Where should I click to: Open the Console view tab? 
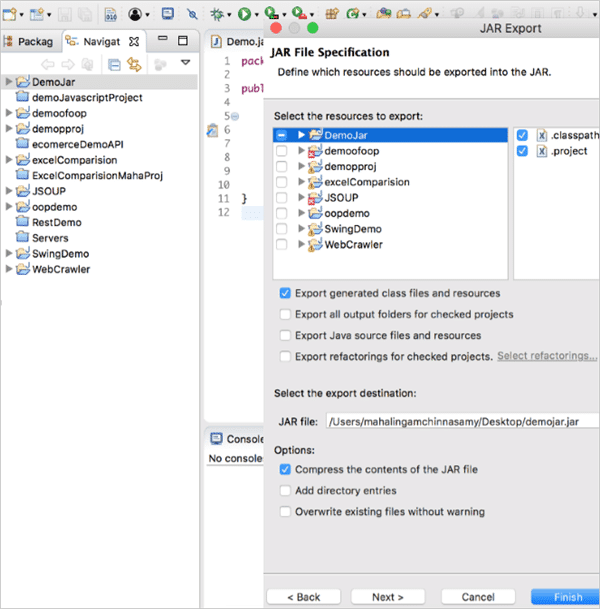tap(237, 439)
